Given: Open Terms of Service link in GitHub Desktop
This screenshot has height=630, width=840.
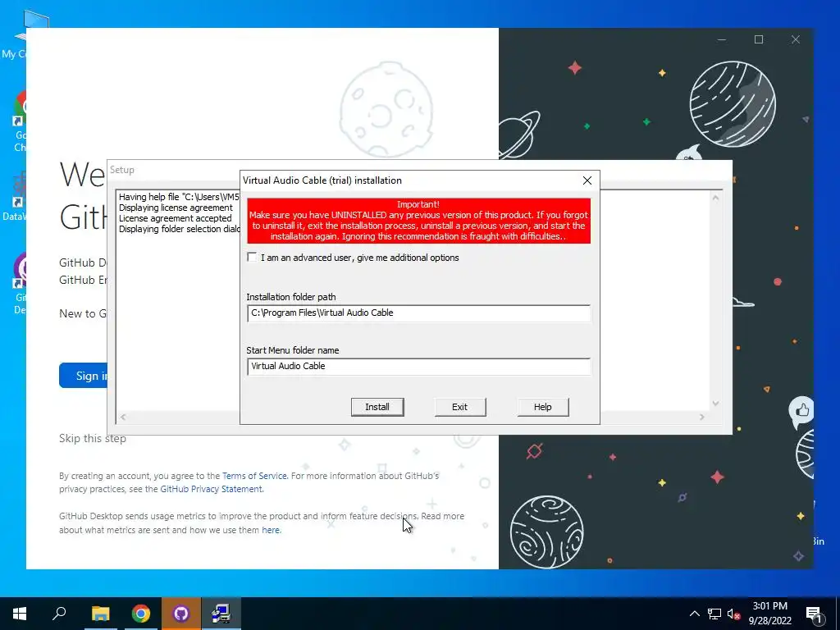Looking at the screenshot, I should [254, 476].
